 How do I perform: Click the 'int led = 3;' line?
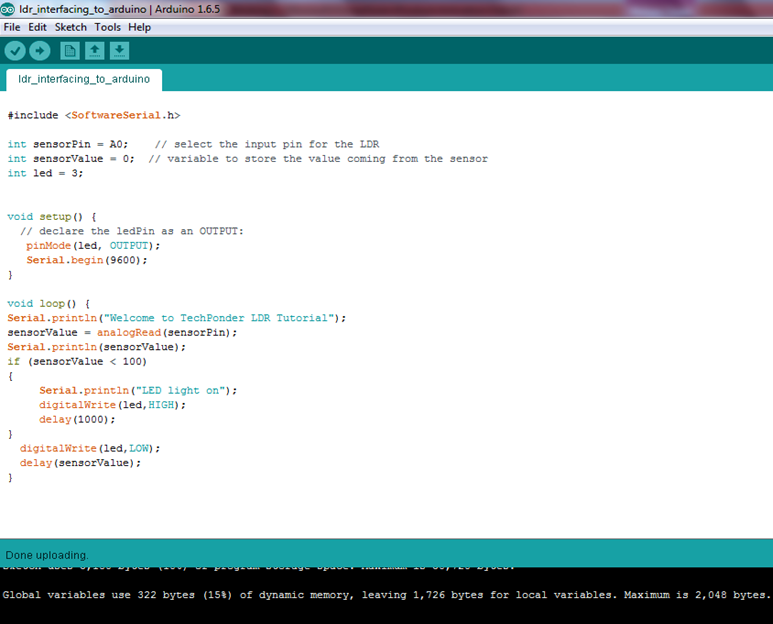pyautogui.click(x=45, y=173)
